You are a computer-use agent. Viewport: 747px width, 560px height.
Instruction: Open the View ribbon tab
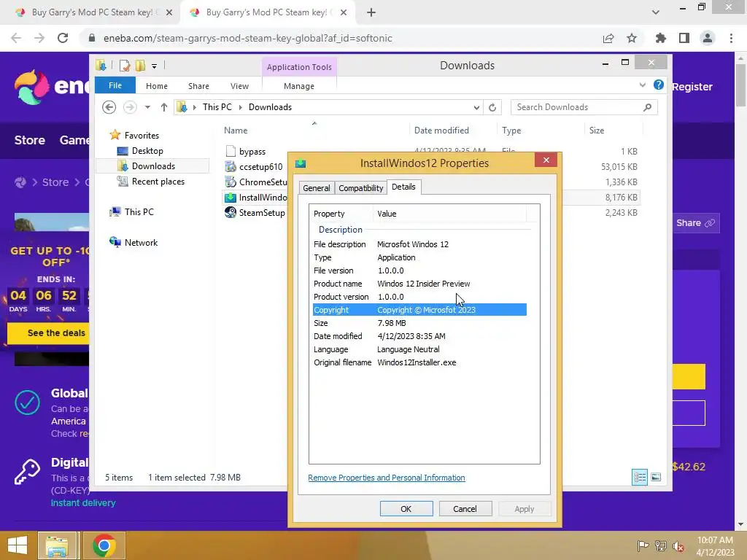(x=239, y=86)
